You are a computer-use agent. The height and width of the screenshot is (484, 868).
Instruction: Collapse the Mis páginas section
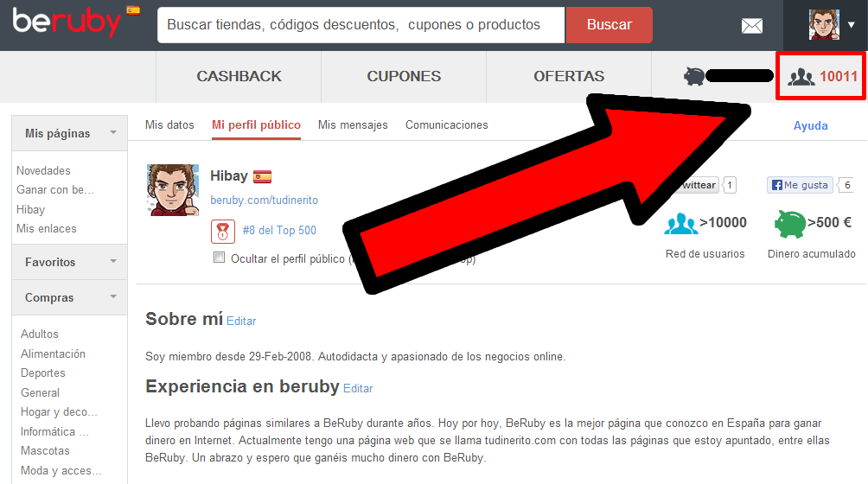[70, 133]
